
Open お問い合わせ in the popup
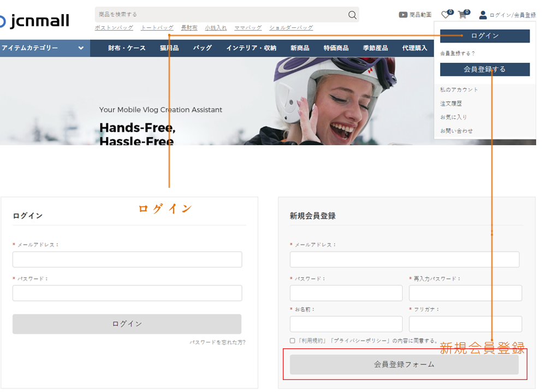[x=456, y=131]
